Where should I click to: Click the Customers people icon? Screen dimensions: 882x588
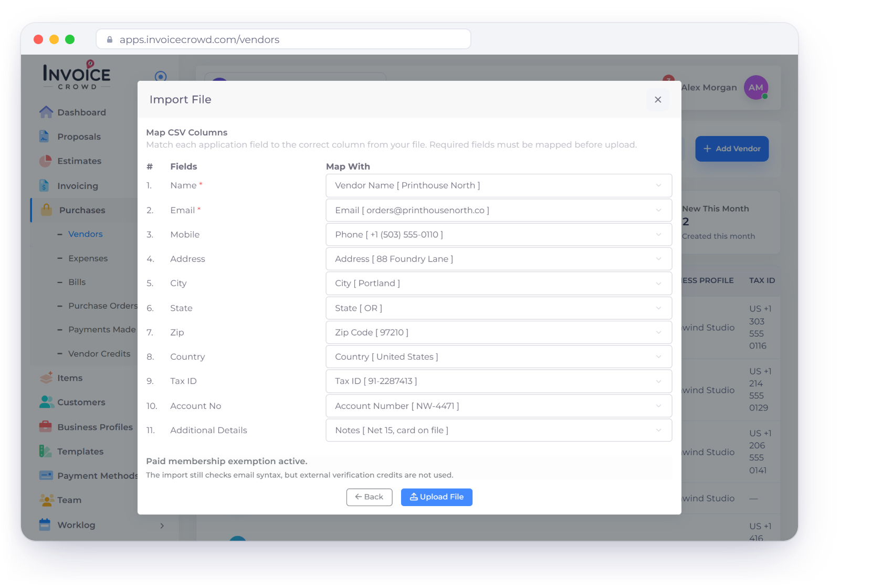coord(47,402)
